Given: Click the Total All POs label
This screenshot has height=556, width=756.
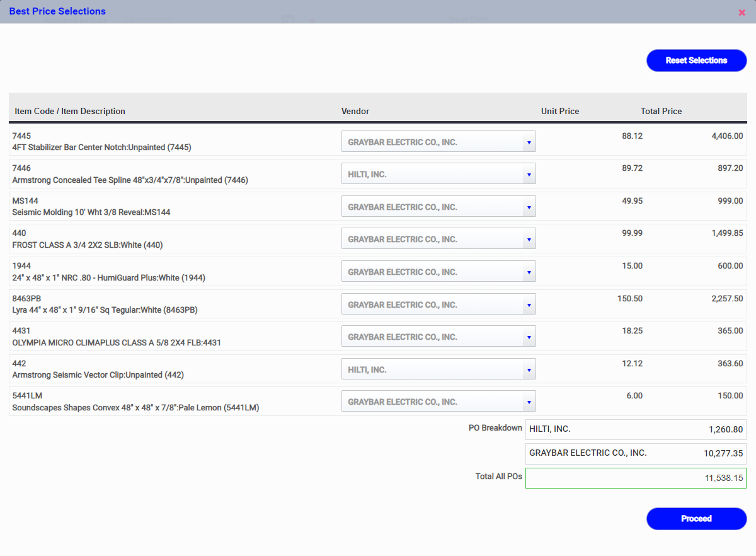Looking at the screenshot, I should [x=499, y=477].
